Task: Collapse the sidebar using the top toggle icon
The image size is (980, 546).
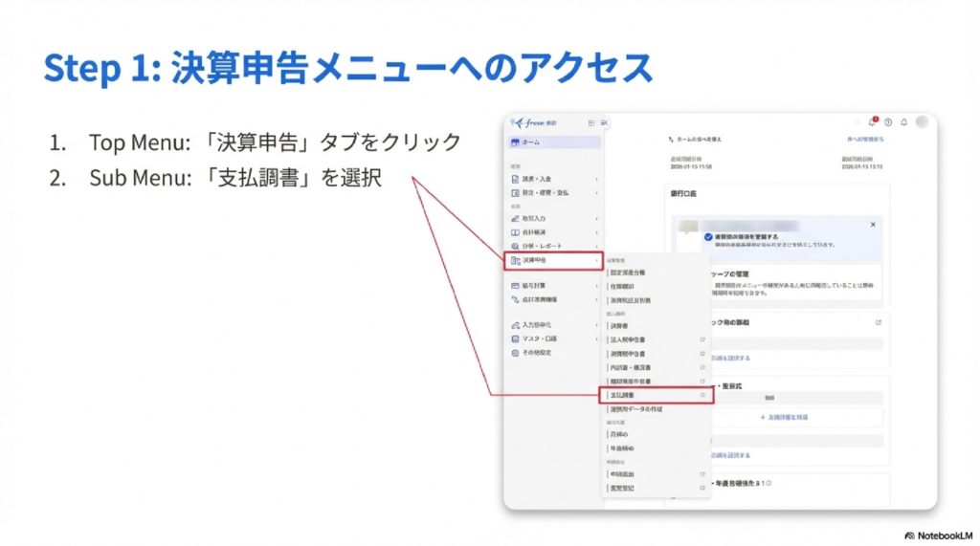Action: [x=604, y=122]
